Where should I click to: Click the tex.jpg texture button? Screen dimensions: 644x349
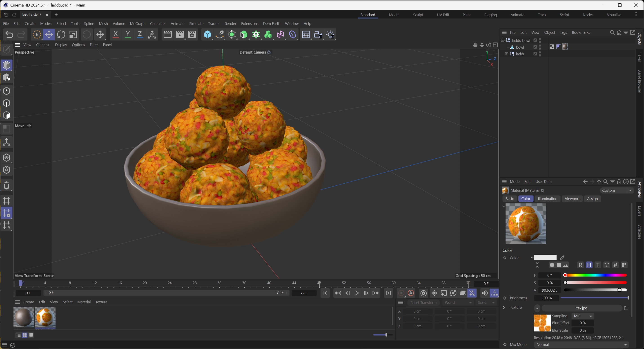(582, 308)
